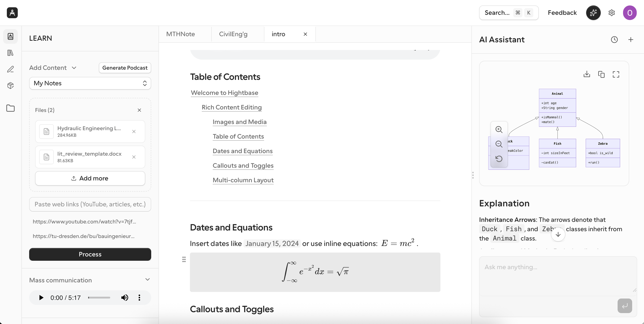Screen dimensions: 644x324
Task: Copy the UML diagram
Action: pyautogui.click(x=601, y=74)
